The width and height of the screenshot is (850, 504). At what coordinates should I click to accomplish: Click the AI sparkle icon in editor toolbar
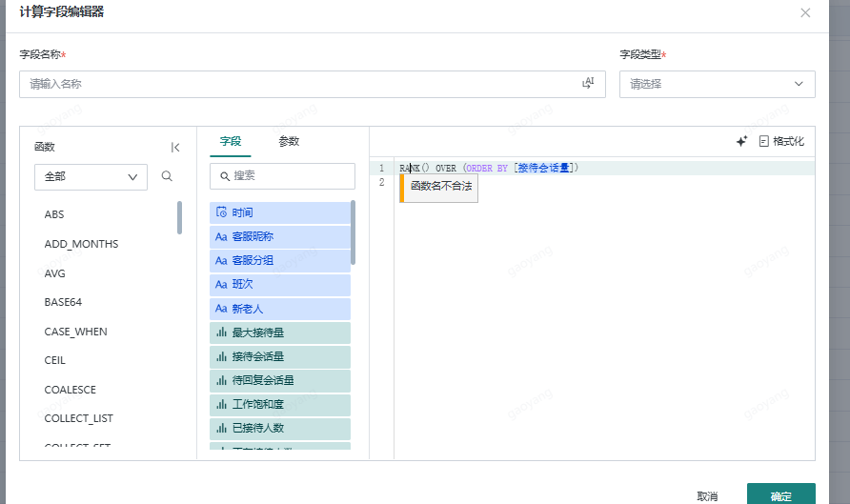pyautogui.click(x=741, y=141)
